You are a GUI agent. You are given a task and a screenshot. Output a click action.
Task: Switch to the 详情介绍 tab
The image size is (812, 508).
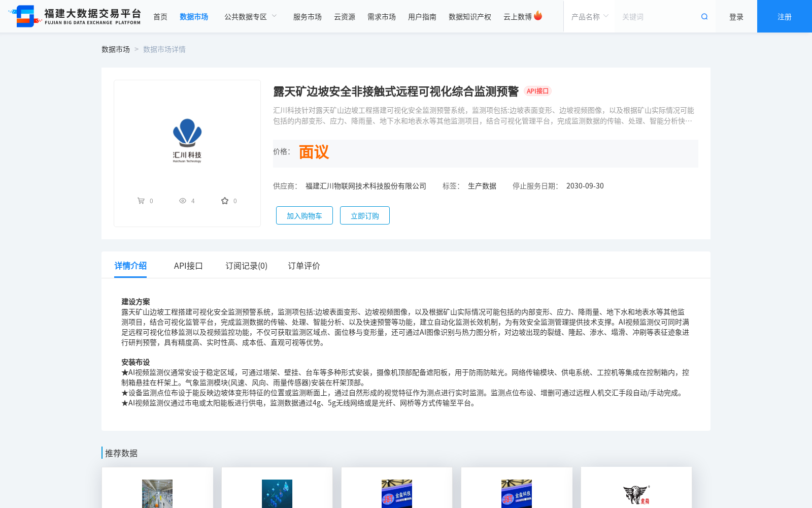coord(130,266)
